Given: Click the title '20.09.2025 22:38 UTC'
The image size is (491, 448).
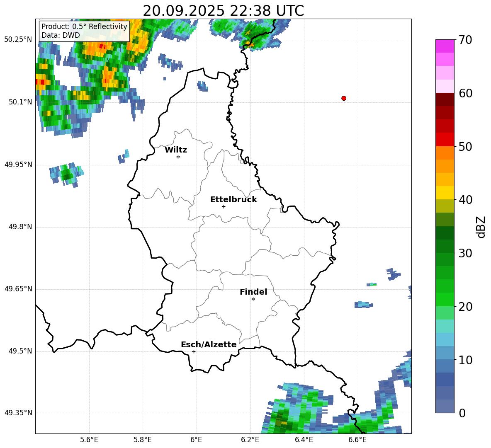Looking at the screenshot, I should coord(223,11).
